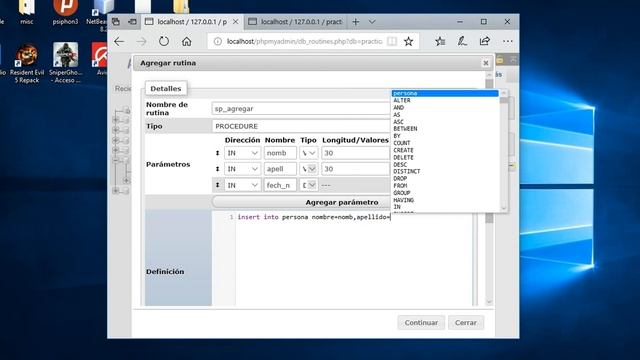Open Tipo dropdown for fech_n parameter
Image resolution: width=640 pixels, height=360 pixels.
[309, 185]
